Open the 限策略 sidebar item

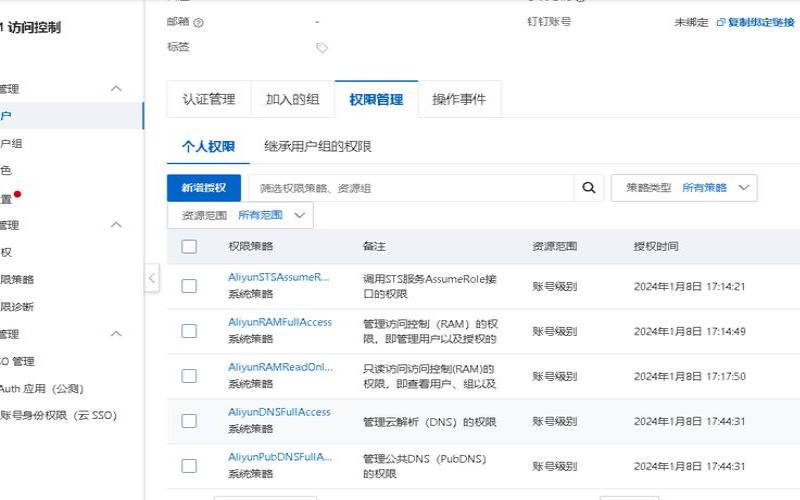pos(17,279)
